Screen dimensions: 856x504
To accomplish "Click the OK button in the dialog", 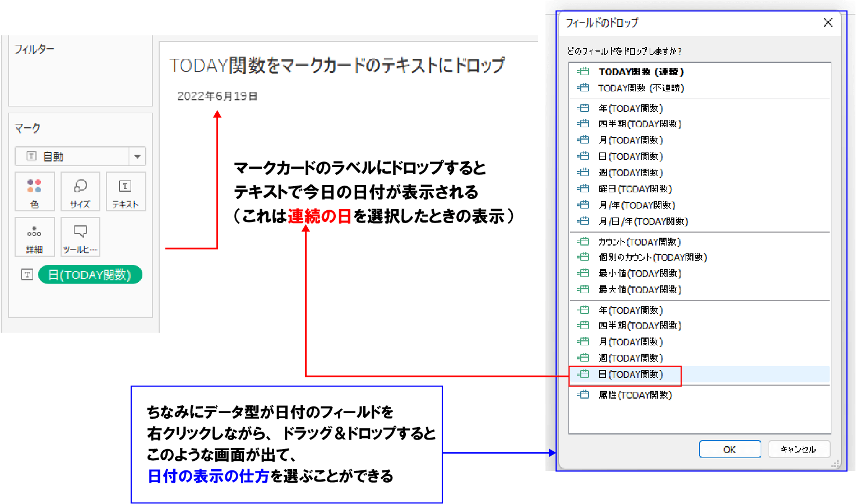I will click(730, 449).
